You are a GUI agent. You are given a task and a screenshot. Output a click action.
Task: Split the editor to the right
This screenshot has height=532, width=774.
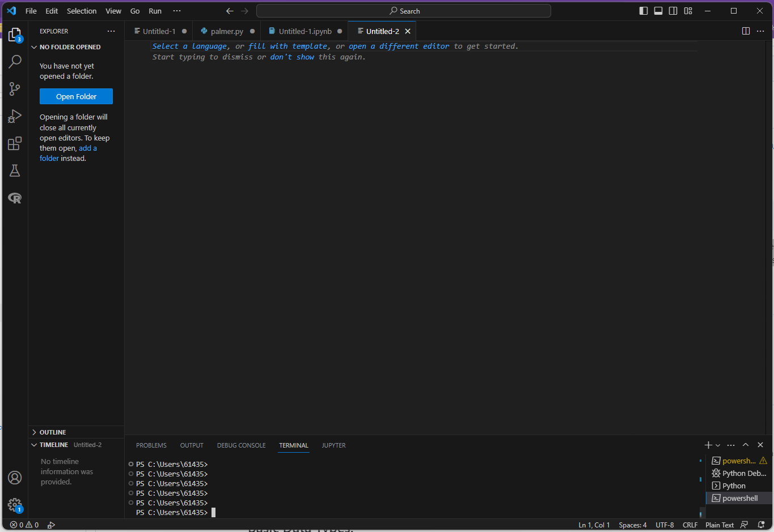point(745,31)
